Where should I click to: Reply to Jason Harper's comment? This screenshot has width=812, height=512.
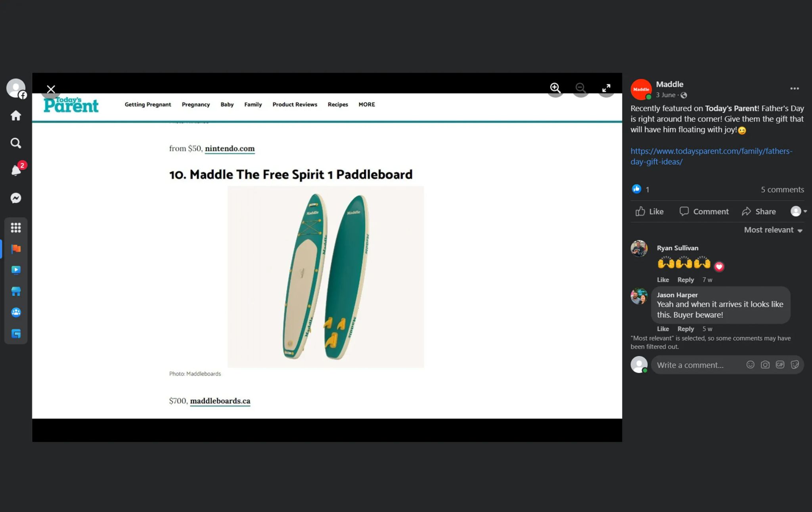point(686,329)
